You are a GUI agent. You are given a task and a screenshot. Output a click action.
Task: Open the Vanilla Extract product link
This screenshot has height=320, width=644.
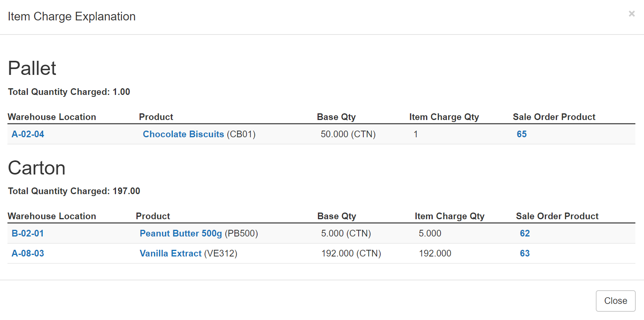(x=171, y=253)
